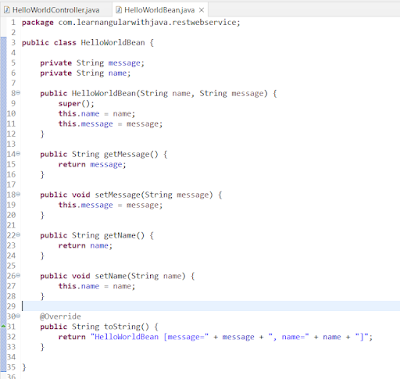400x379 pixels.
Task: Collapse the setName fold marker at line 26
Action: coord(18,275)
